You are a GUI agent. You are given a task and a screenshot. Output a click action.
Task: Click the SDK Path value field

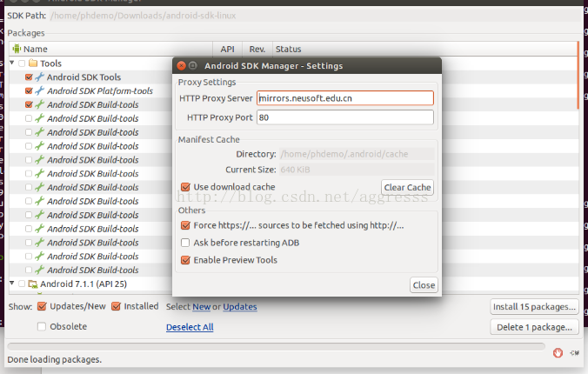pos(316,16)
